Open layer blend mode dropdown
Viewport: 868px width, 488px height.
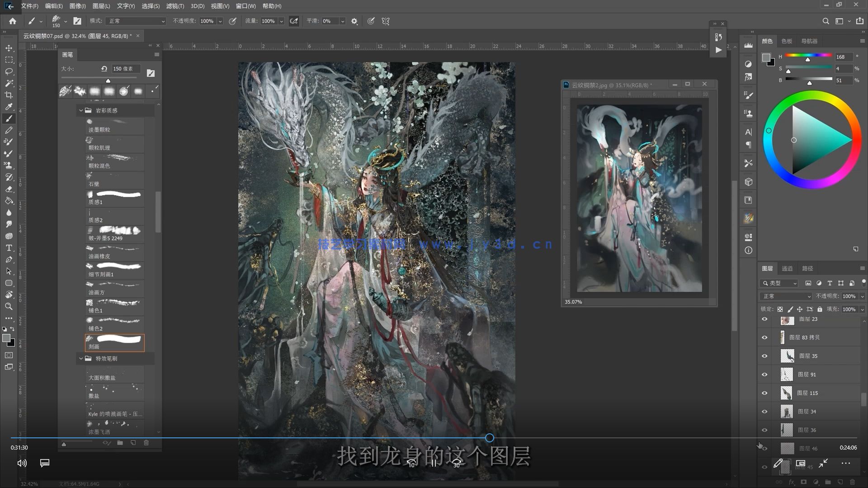click(x=786, y=296)
